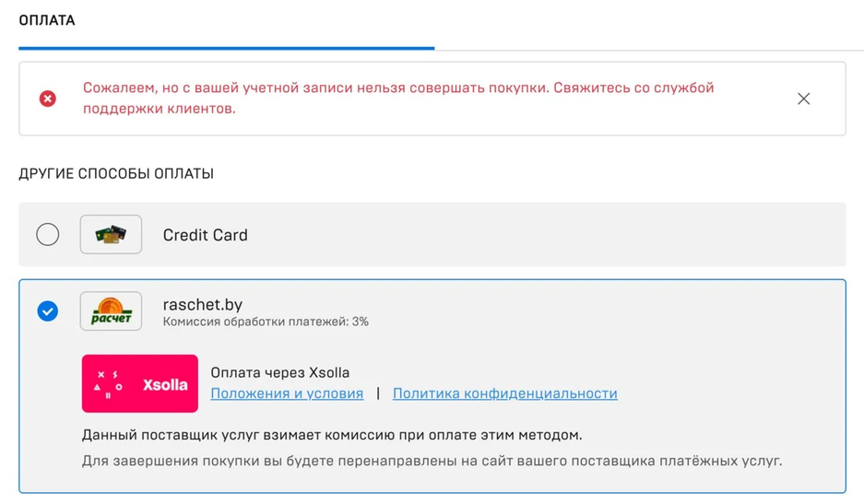Click the raschet.by payment logo

click(111, 311)
